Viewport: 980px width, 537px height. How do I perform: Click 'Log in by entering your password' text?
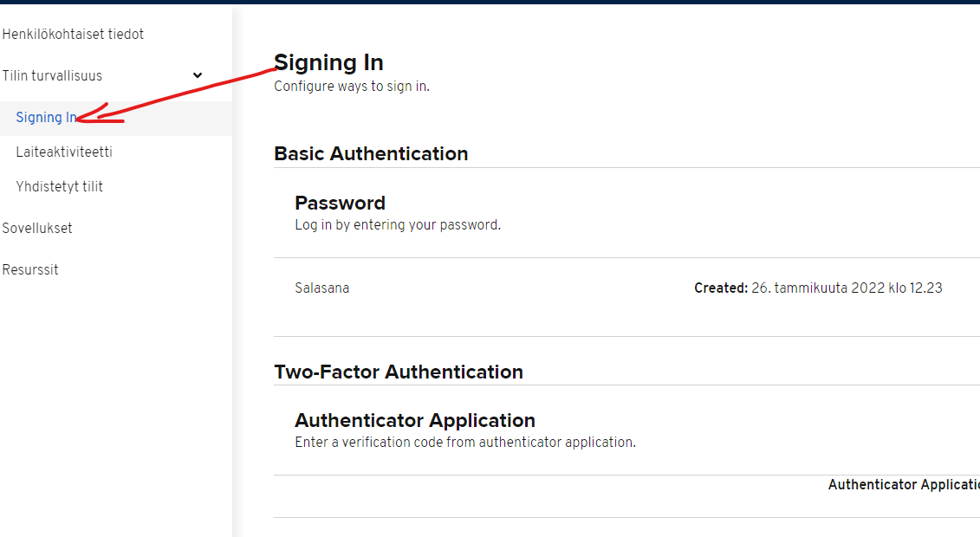pos(398,225)
